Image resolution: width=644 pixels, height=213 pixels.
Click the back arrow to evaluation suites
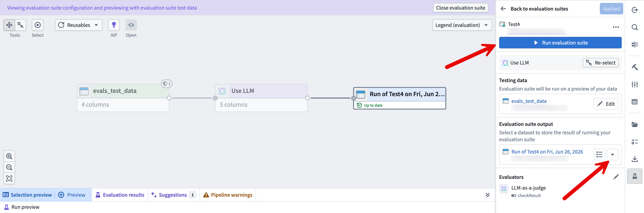click(x=503, y=9)
